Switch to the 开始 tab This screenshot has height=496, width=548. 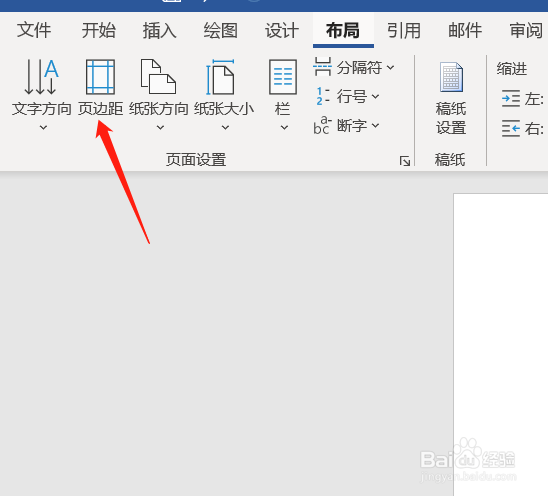(99, 30)
